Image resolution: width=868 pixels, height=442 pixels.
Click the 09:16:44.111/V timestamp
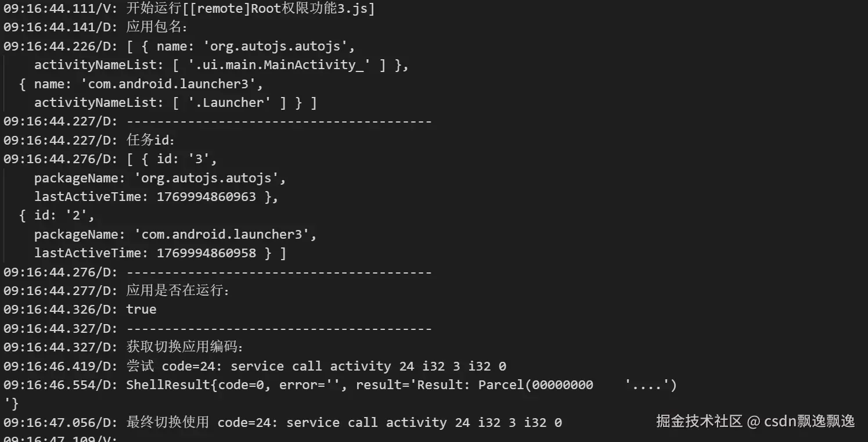tap(59, 9)
